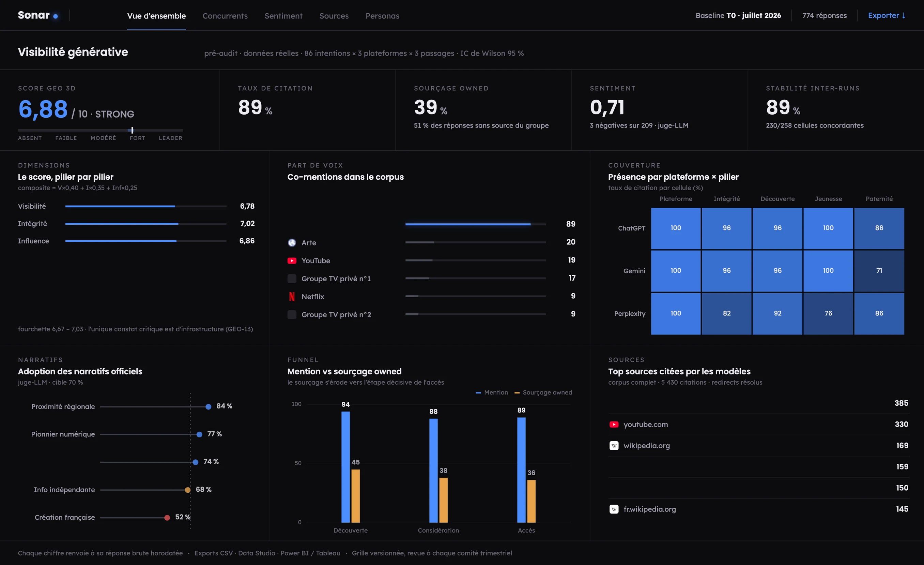
Task: Click the Netflix logo icon
Action: pyautogui.click(x=292, y=297)
